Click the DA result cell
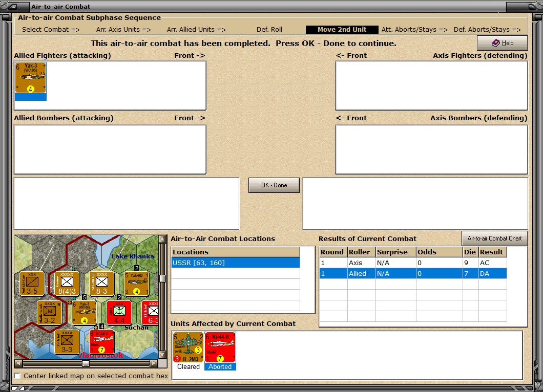 [492, 273]
